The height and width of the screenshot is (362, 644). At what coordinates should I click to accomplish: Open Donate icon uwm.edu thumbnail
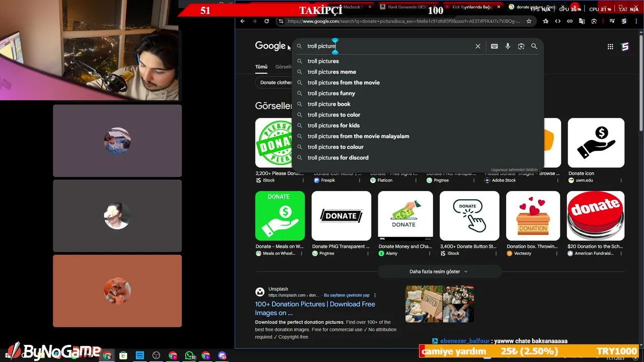596,143
